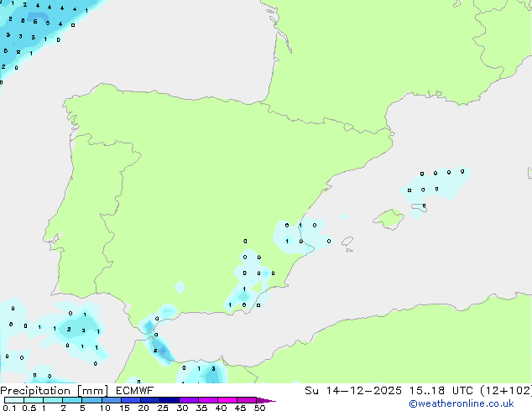Click the '(12+102)' forecast run text
The width and height of the screenshot is (532, 411).
(x=506, y=391)
